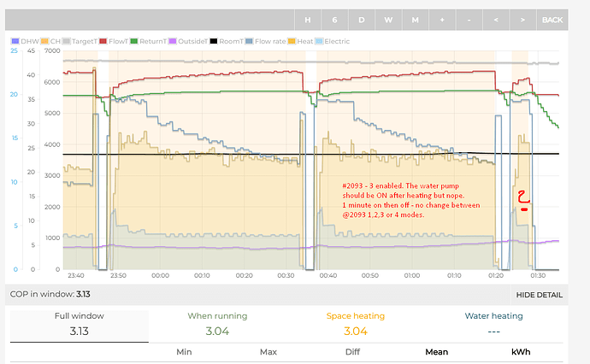
Task: Pan the chart right with the arrow
Action: click(522, 20)
